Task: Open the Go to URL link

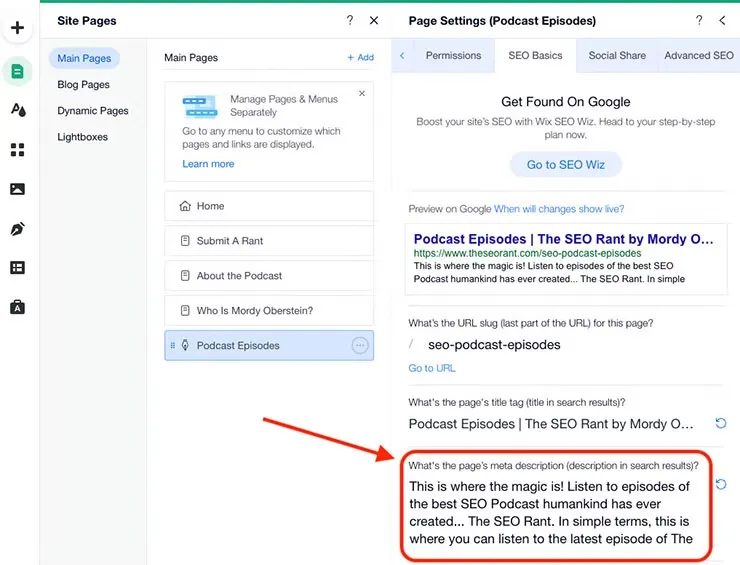Action: (x=432, y=368)
